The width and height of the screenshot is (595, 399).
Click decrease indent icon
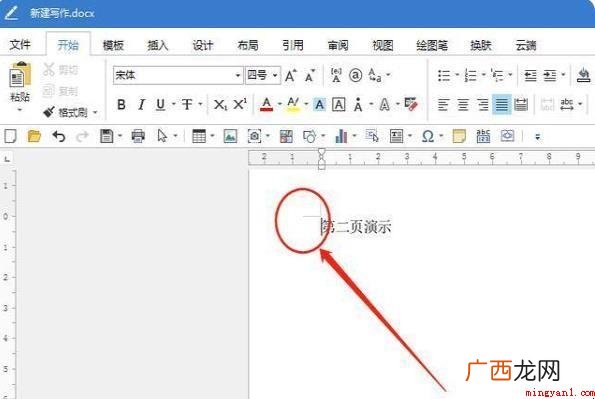point(530,76)
